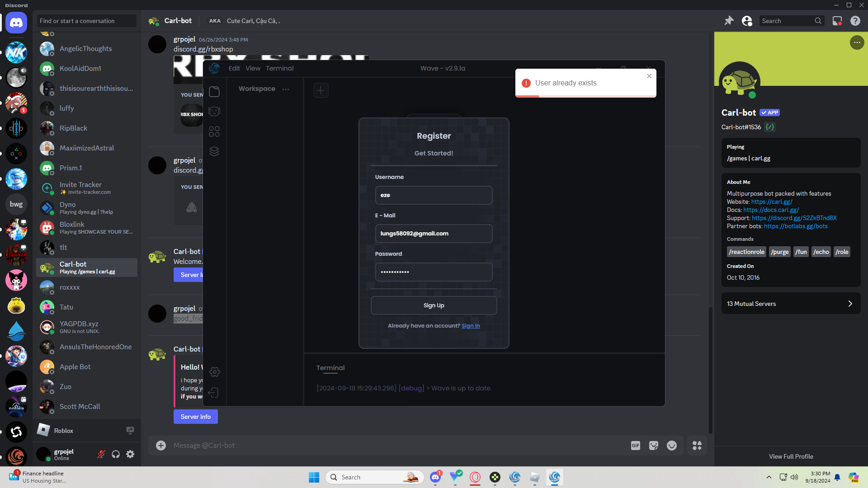This screenshot has height=488, width=868.
Task: Open the emoji picker
Action: [672, 446]
